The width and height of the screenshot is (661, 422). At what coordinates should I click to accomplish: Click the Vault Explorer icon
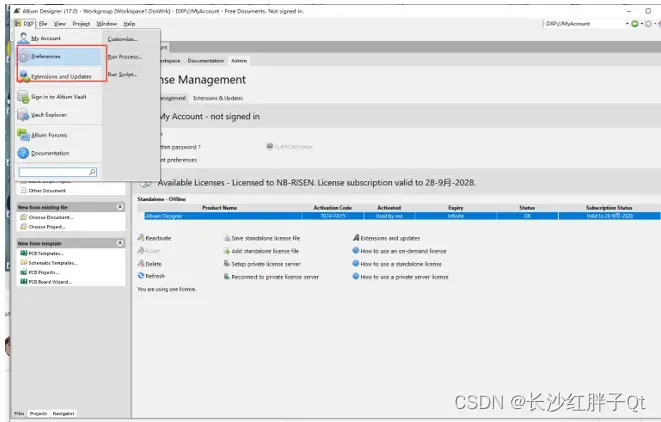click(x=24, y=115)
